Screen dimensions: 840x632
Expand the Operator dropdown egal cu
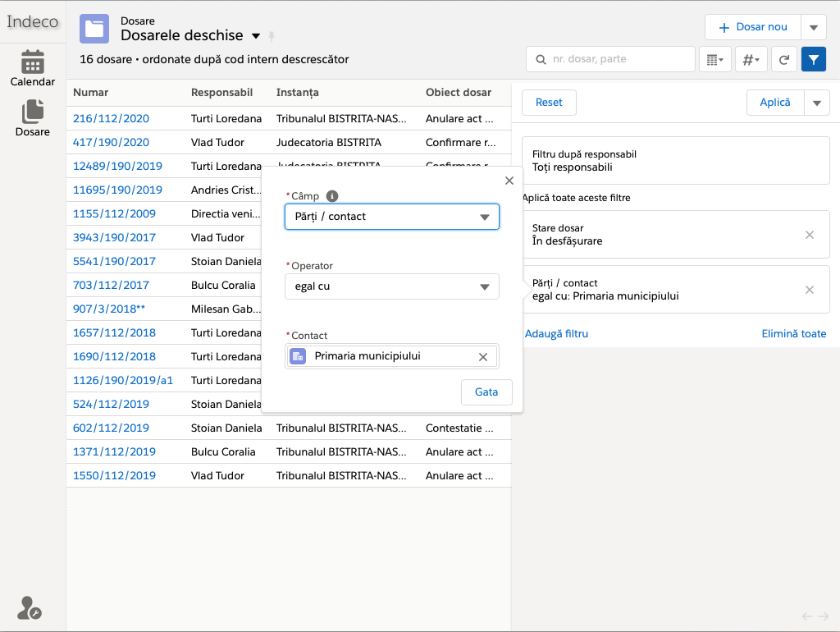click(x=392, y=286)
